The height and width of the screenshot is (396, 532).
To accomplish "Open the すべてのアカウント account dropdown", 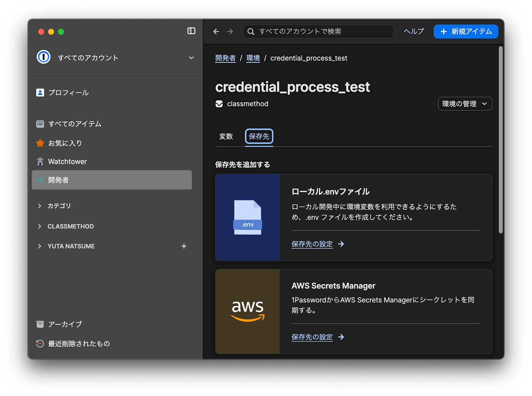I will pos(191,58).
